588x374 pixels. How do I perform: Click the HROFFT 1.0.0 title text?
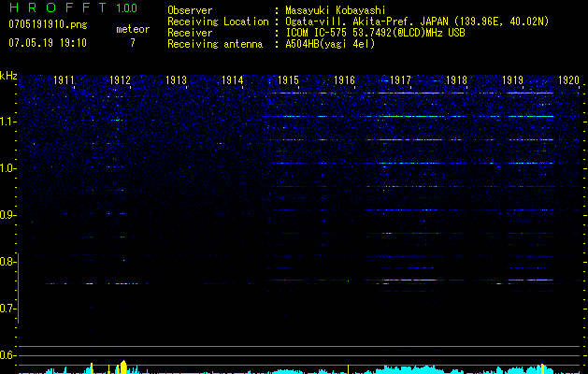[x=73, y=7]
